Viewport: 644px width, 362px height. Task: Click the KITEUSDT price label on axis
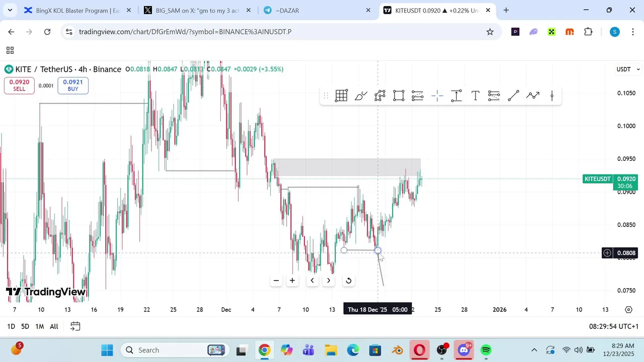click(x=597, y=179)
